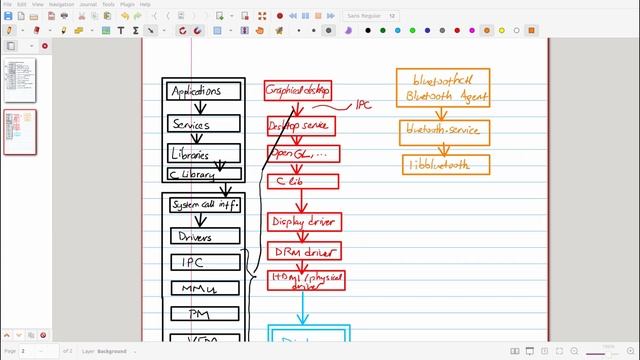Choose the Select Rectangle tool
Image resolution: width=640 pixels, height=360 pixels.
[x=218, y=30]
